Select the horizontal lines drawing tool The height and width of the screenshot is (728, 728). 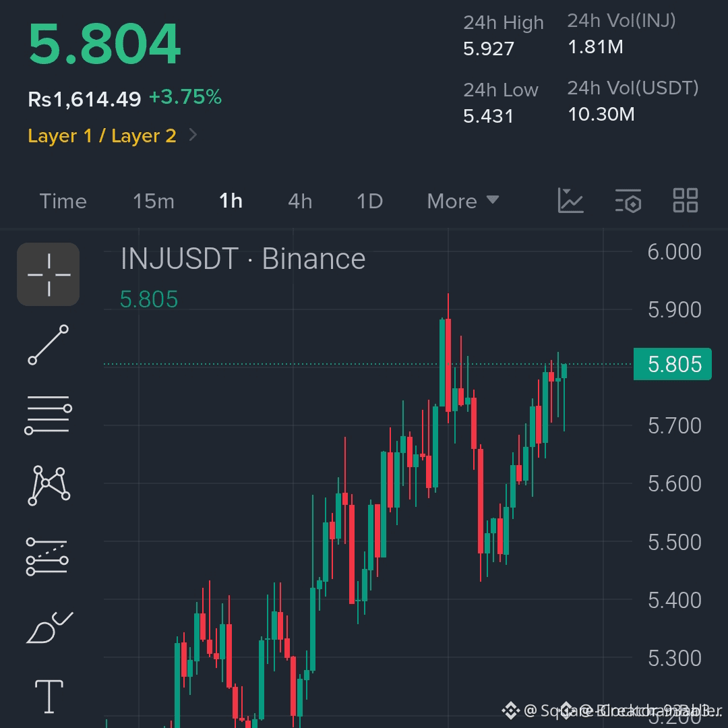[x=49, y=415]
